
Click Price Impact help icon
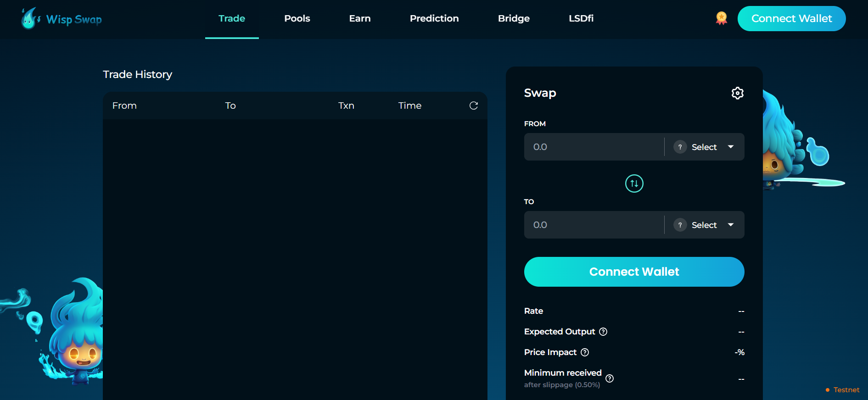coord(585,352)
